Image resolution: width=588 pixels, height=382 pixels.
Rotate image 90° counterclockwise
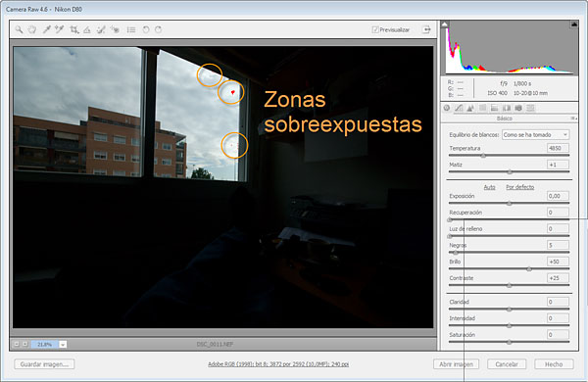coord(146,29)
